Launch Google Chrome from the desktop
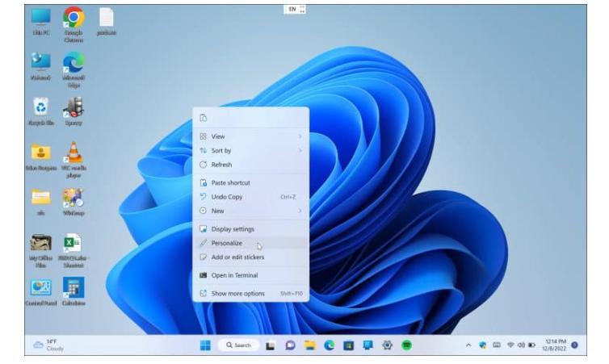 (x=73, y=24)
